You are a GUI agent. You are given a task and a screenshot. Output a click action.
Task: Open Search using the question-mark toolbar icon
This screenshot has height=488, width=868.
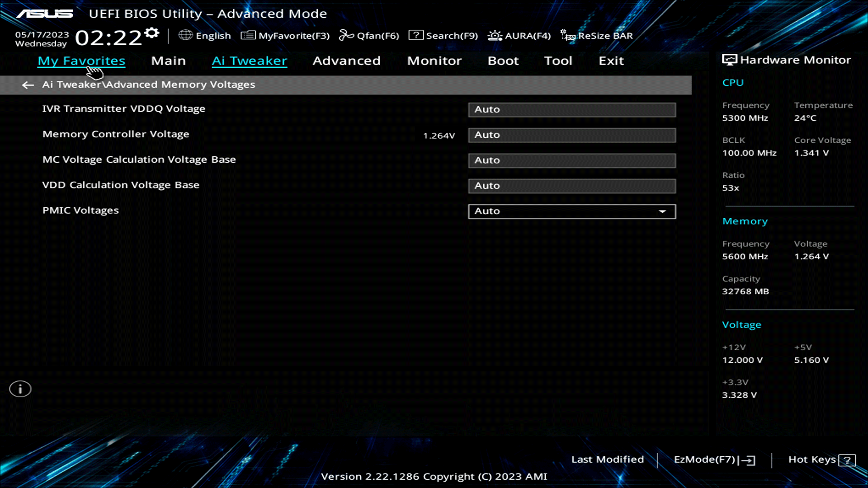(x=415, y=35)
